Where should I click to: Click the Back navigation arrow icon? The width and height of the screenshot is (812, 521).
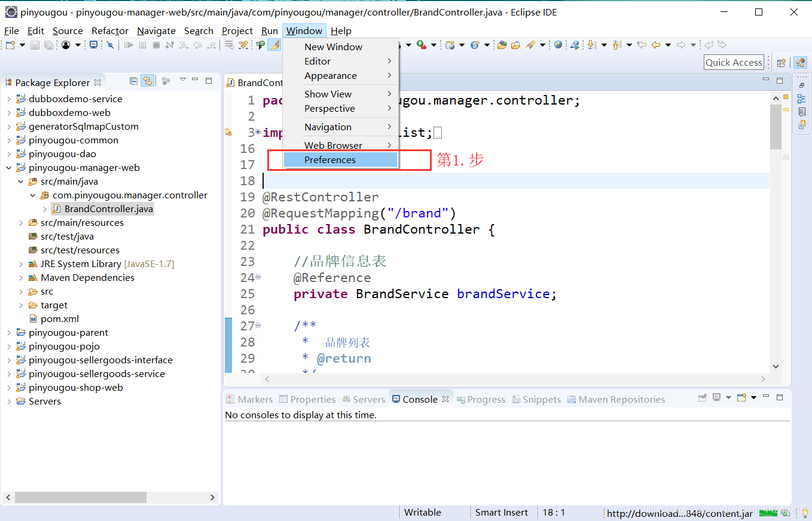pos(656,45)
